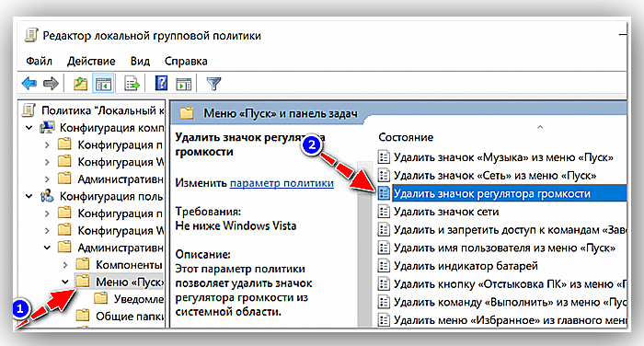This screenshot has width=644, height=346.
Task: Expand the Конфигурация W folder under computer
Action: tap(47, 162)
